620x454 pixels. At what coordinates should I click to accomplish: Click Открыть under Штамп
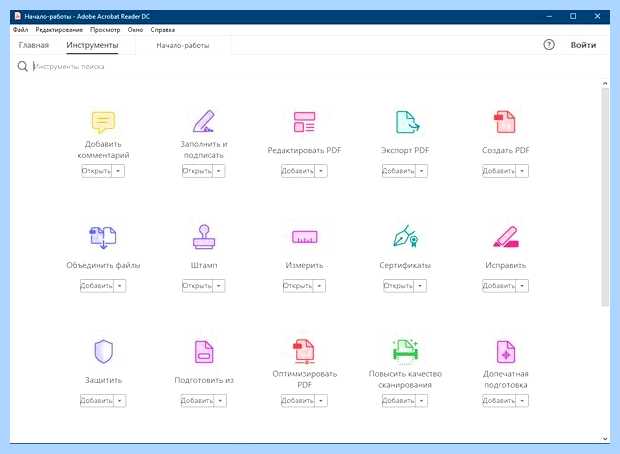coord(197,286)
